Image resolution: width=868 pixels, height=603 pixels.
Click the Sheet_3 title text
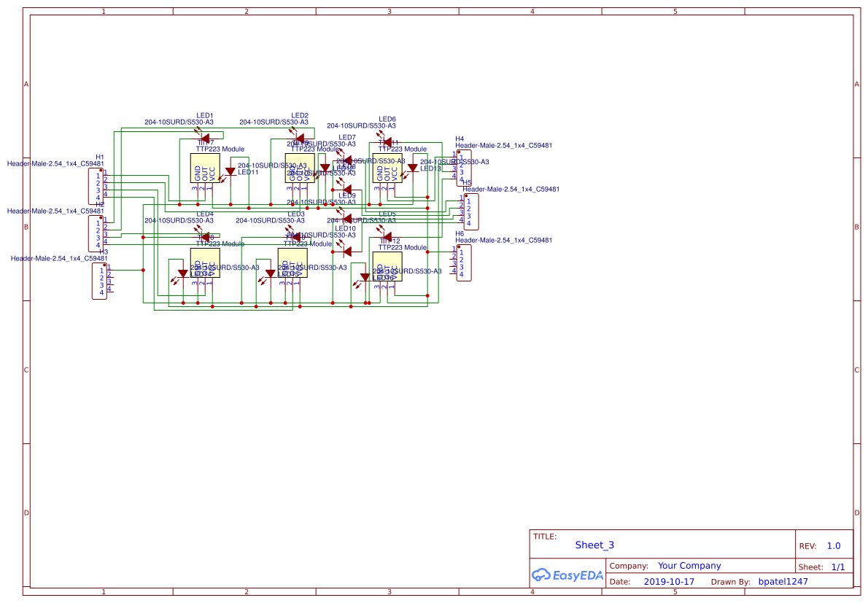click(594, 545)
